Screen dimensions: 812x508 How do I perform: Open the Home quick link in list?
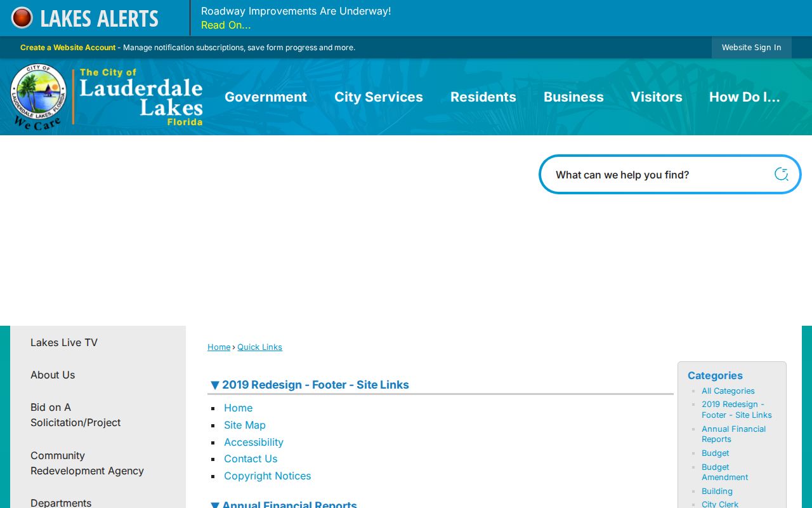click(x=239, y=408)
